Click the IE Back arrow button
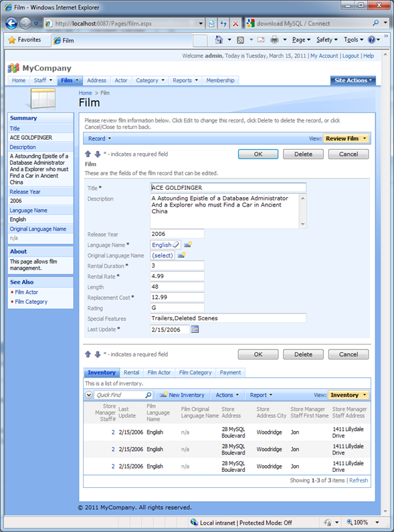 (x=11, y=23)
